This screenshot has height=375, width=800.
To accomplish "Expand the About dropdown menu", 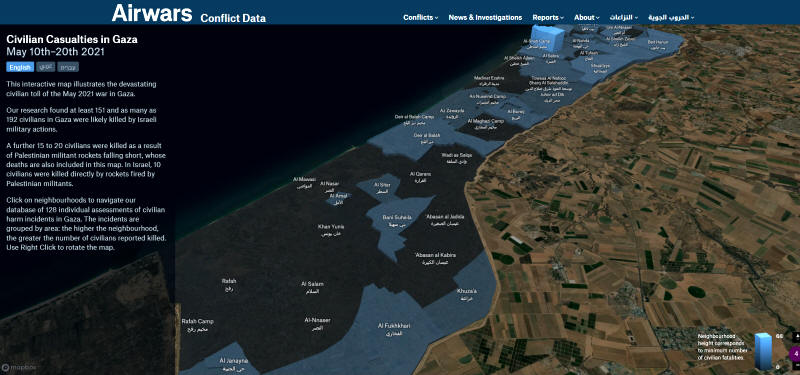I will coord(587,17).
